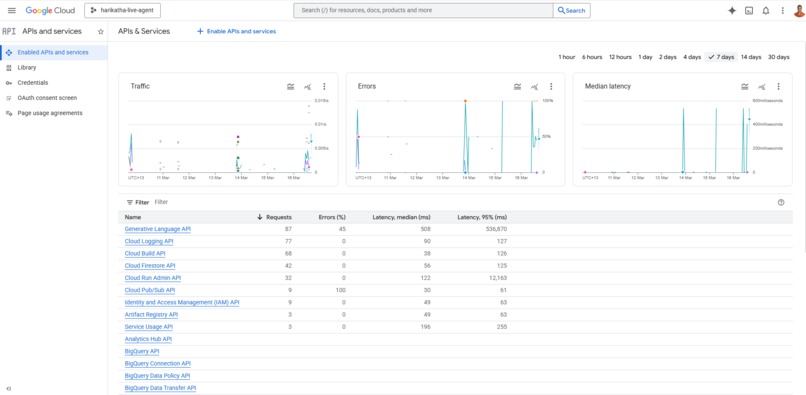Open the main navigation hamburger menu
This screenshot has width=806, height=395.
tap(12, 10)
